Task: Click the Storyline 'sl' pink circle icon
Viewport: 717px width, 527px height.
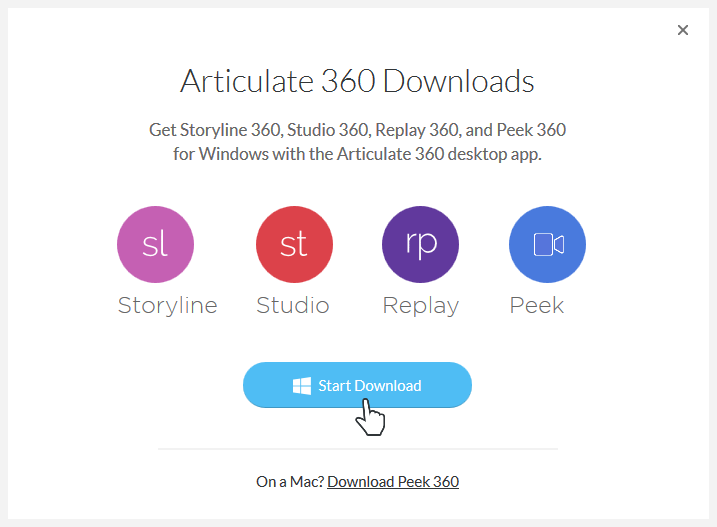Action: tap(155, 244)
